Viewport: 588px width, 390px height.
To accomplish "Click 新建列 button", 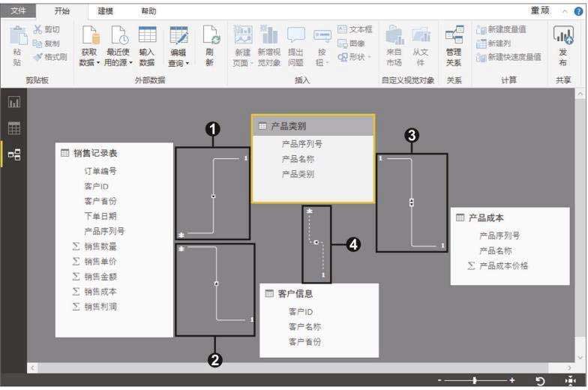I will point(493,43).
